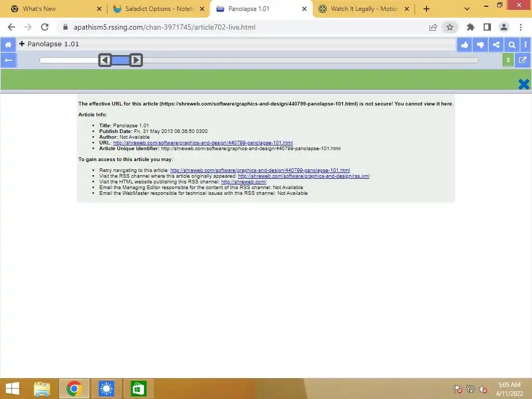
Task: Close the Saladict Options tab
Action: [202, 9]
